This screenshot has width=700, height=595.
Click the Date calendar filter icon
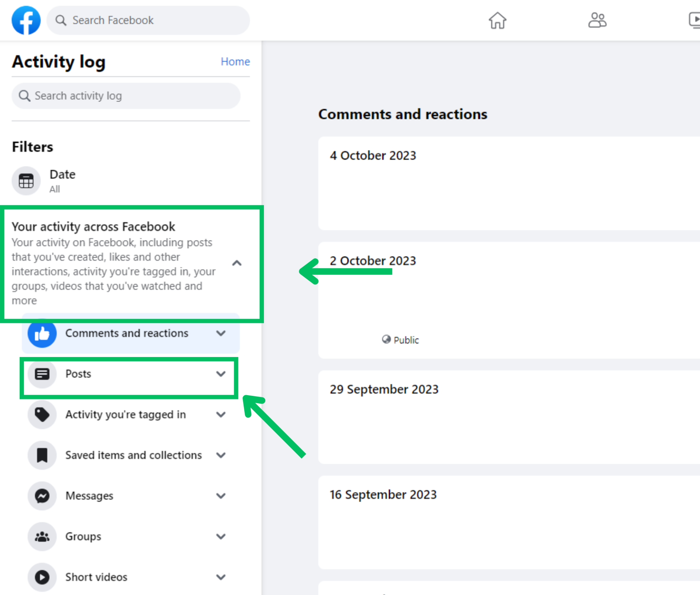(x=26, y=181)
